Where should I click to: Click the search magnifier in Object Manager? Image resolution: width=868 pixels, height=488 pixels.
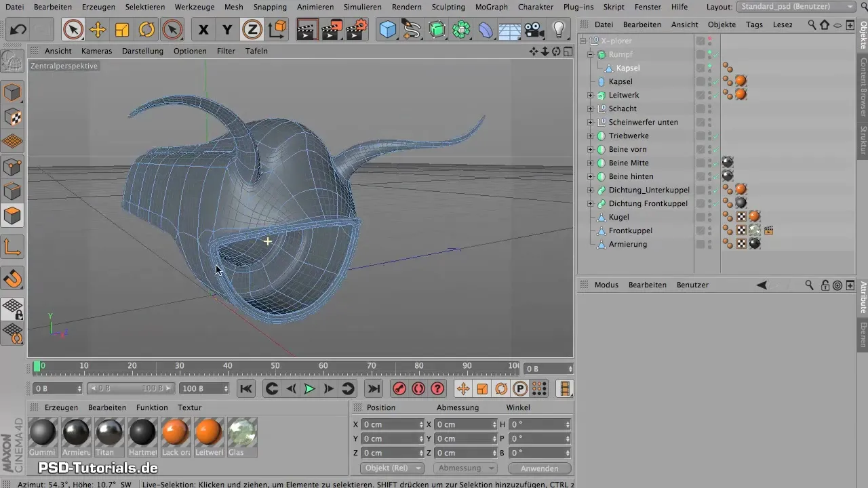[x=812, y=24]
